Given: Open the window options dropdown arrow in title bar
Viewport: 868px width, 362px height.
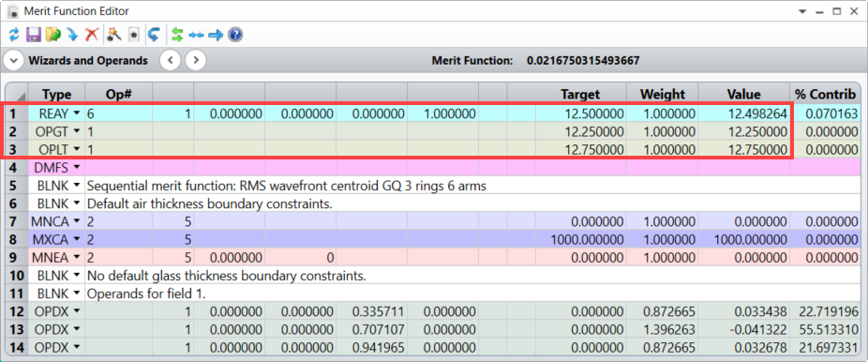Looking at the screenshot, I should pos(802,11).
